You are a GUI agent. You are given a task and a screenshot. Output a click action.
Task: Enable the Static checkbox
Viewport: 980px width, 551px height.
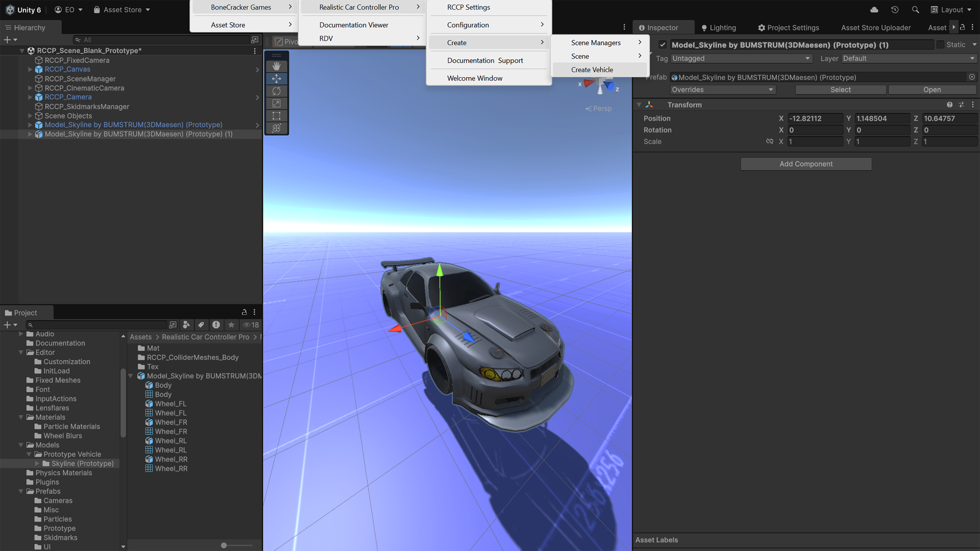pos(940,45)
